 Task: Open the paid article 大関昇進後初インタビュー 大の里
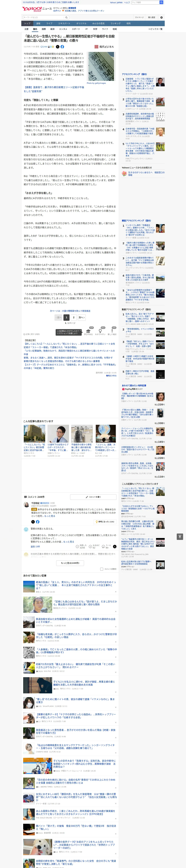click(138, 450)
